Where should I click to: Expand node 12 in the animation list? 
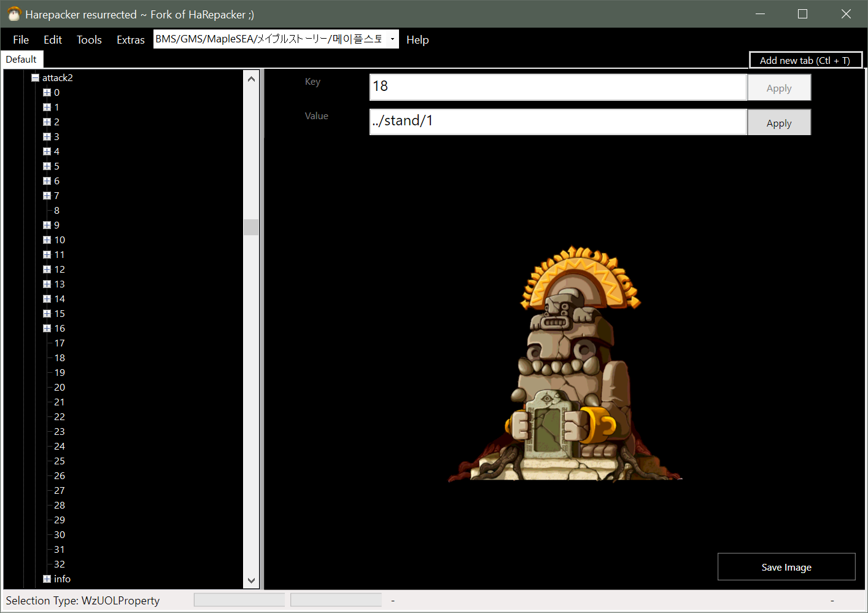click(x=47, y=269)
